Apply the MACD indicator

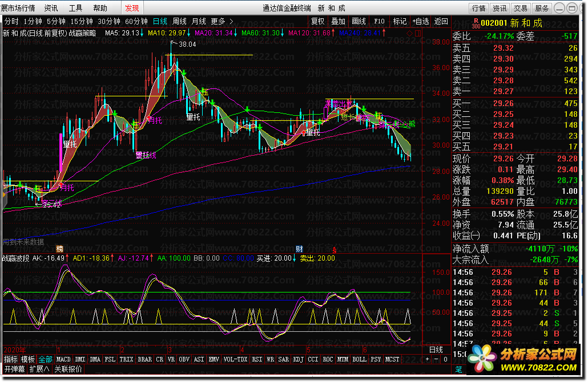click(63, 359)
